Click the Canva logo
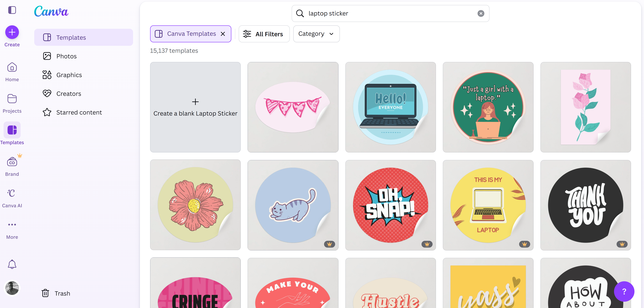 pyautogui.click(x=51, y=11)
